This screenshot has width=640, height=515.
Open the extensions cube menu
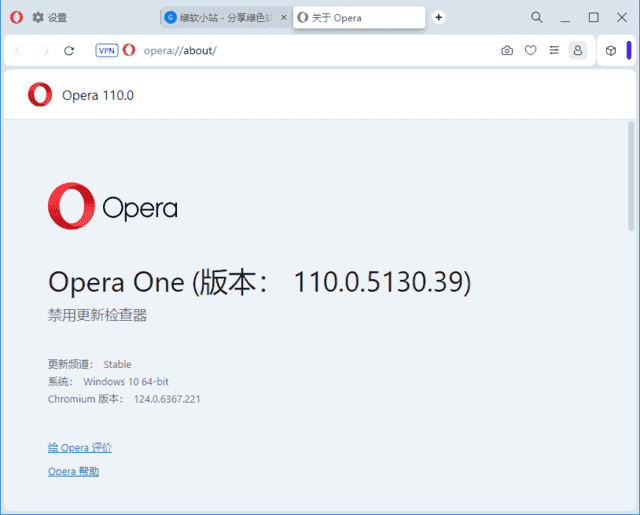tap(610, 51)
